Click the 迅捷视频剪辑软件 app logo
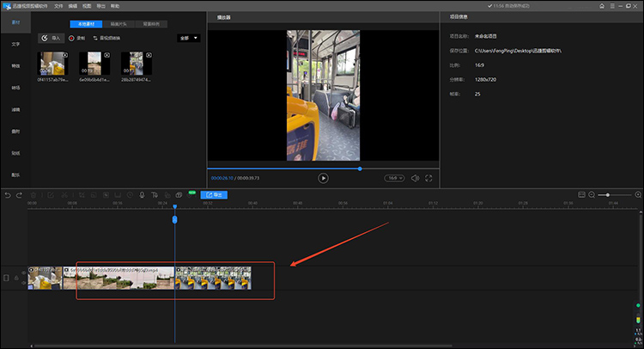Screen dimensions: 644x349 pyautogui.click(x=7, y=6)
